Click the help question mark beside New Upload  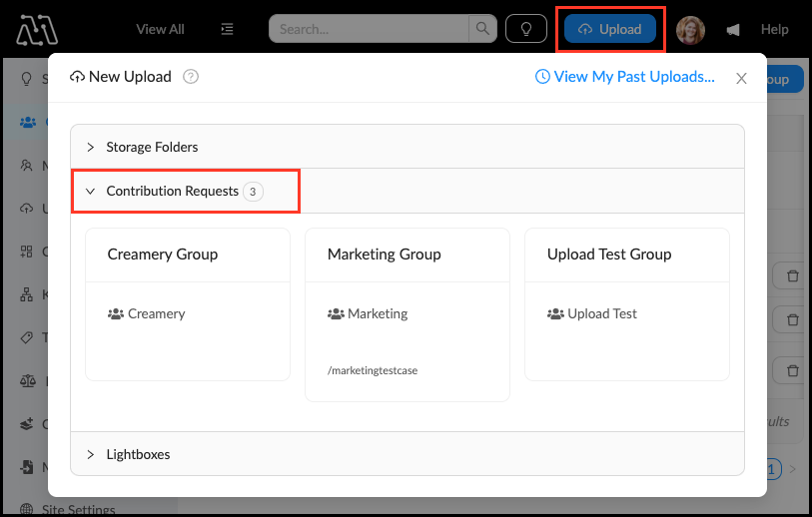tap(192, 77)
